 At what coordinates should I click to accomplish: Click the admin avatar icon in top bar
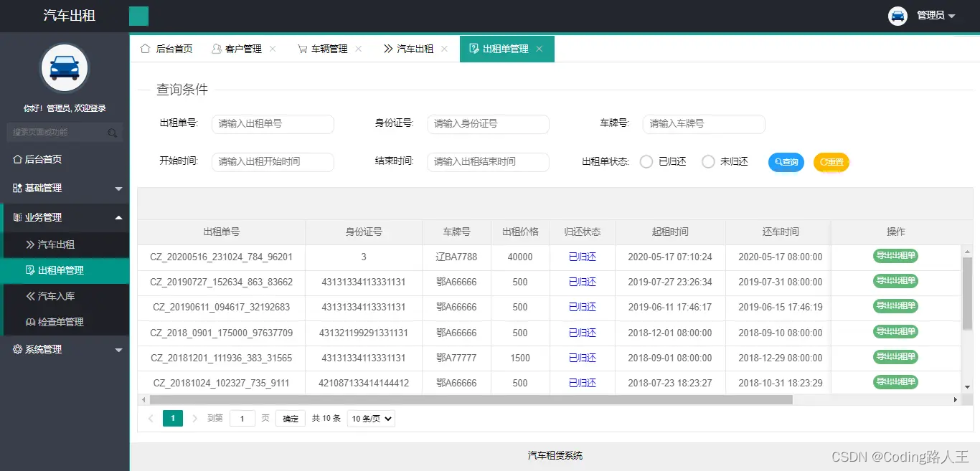(x=897, y=16)
